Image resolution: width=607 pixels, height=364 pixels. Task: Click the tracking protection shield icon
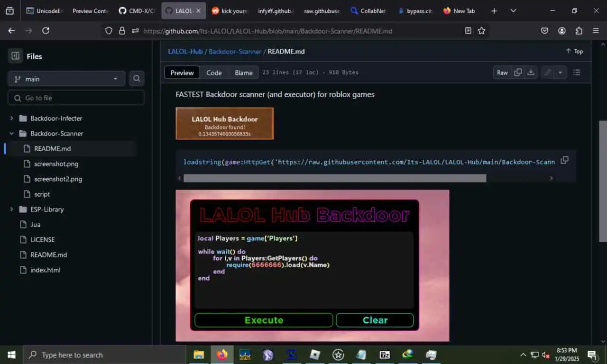pos(109,31)
